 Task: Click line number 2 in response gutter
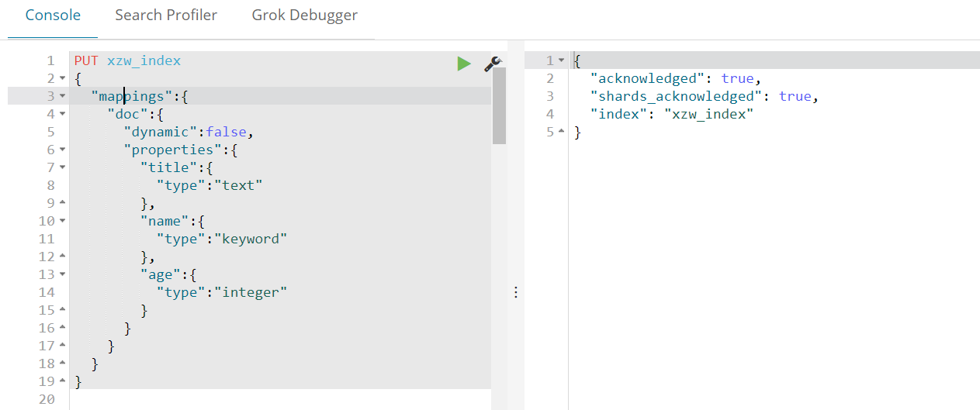coord(550,78)
